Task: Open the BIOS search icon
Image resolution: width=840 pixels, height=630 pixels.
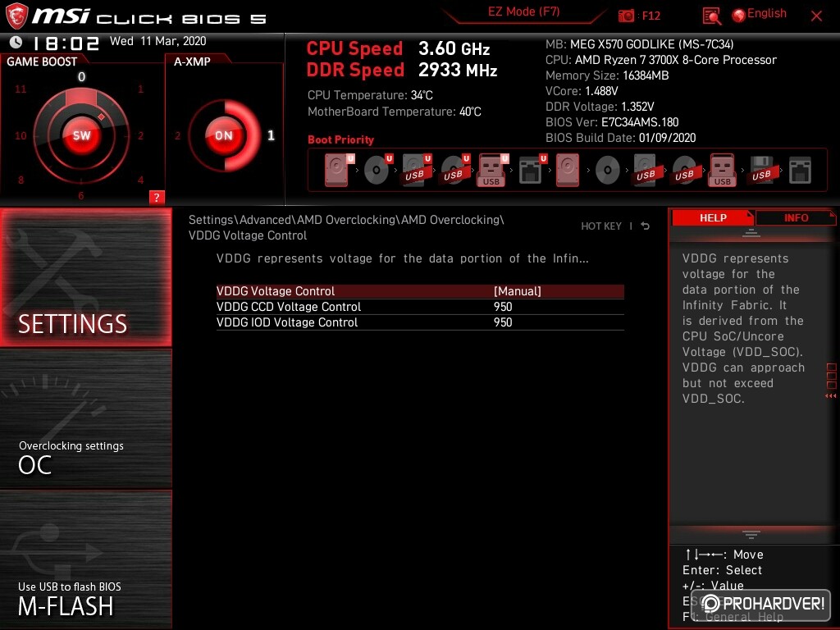Action: [x=711, y=16]
